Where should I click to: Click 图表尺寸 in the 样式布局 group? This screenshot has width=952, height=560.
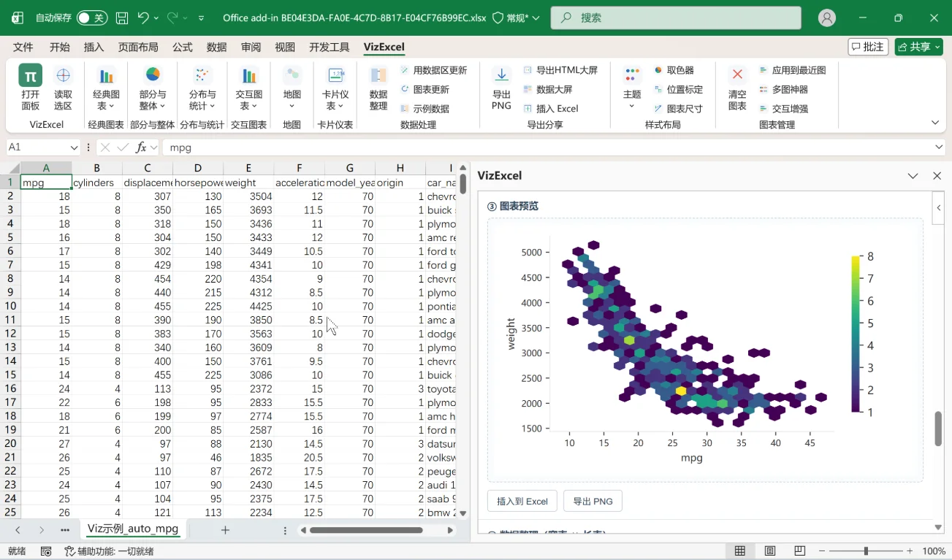pos(678,108)
